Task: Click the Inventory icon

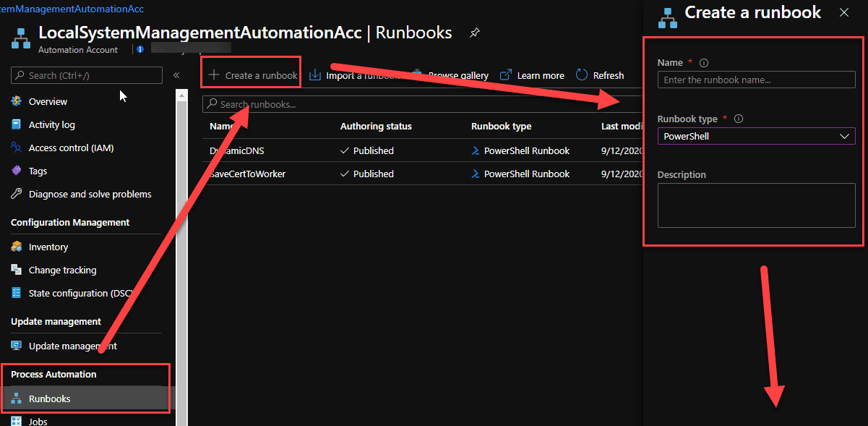Action: pos(17,247)
